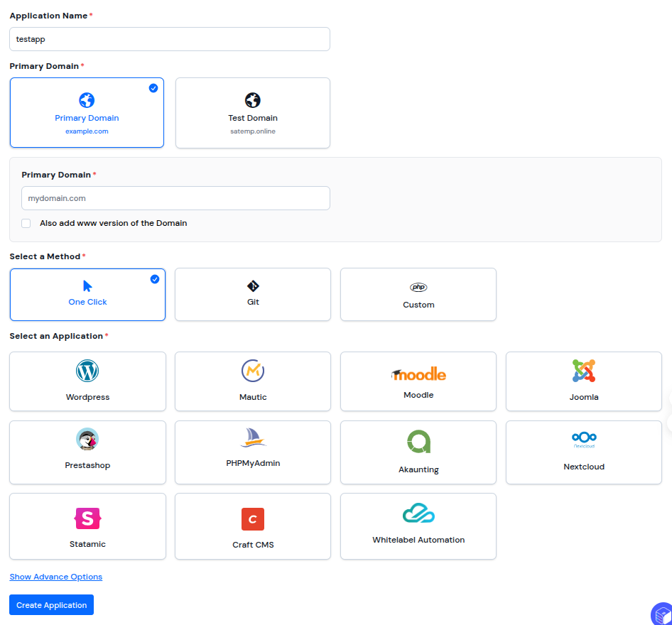Click the PHPMyAdmin sailboat icon
This screenshot has height=625, width=672.
pos(253,437)
